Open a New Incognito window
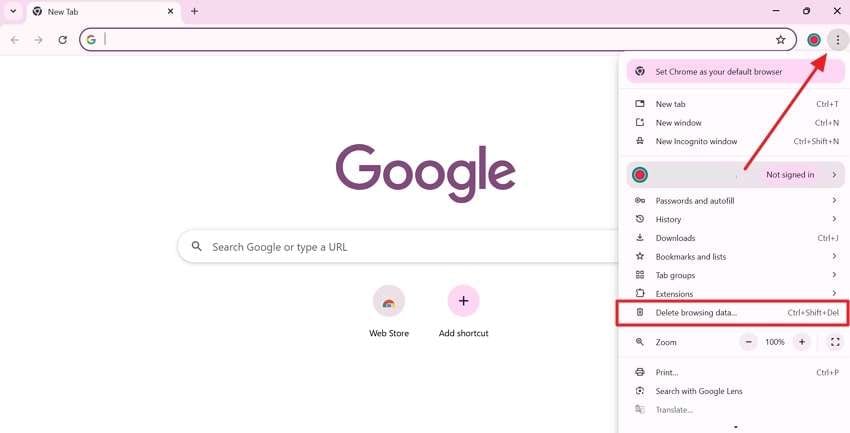 (x=736, y=141)
